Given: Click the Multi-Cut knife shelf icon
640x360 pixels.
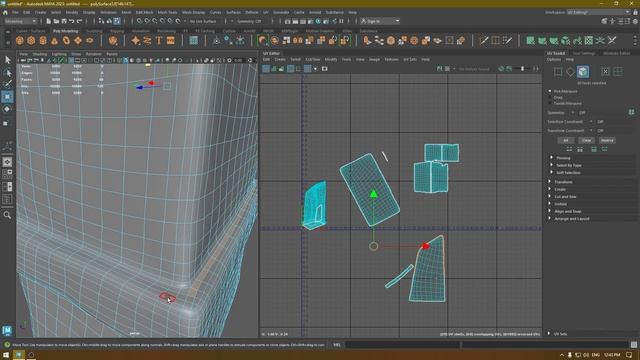Looking at the screenshot, I should point(484,40).
